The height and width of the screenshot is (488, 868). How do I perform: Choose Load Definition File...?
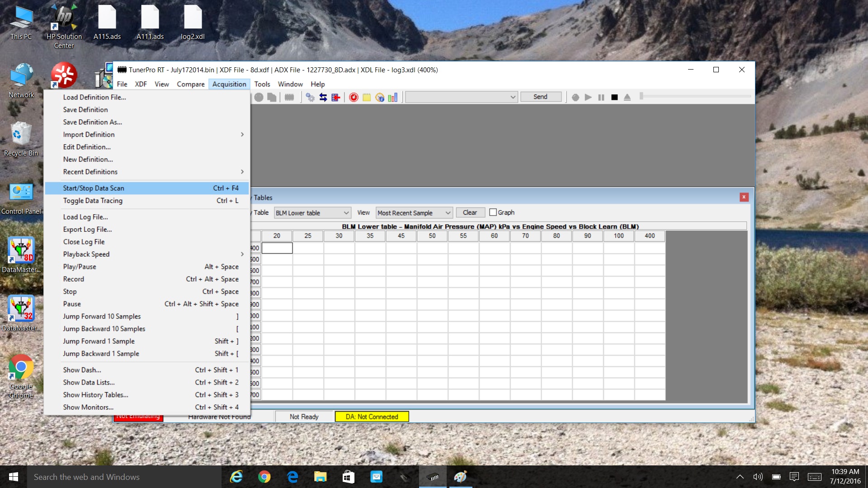[147, 97]
